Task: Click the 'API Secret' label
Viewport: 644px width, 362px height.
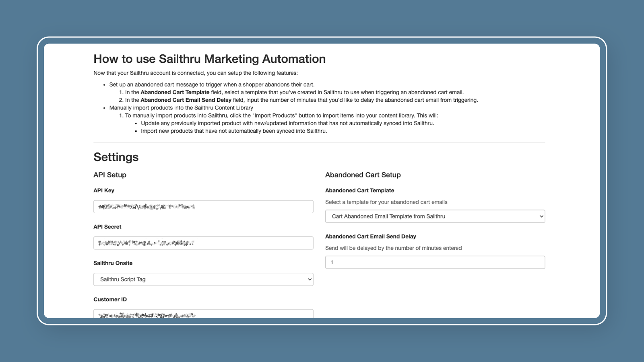Action: pos(107,227)
